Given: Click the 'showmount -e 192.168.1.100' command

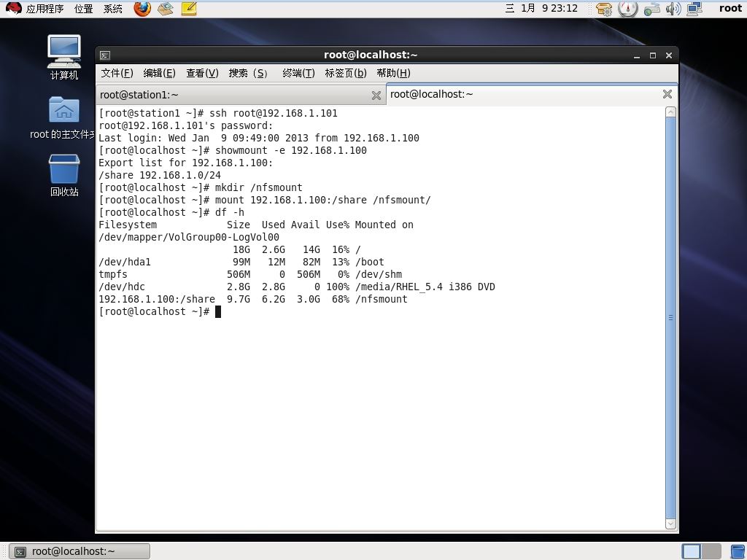Looking at the screenshot, I should [290, 150].
